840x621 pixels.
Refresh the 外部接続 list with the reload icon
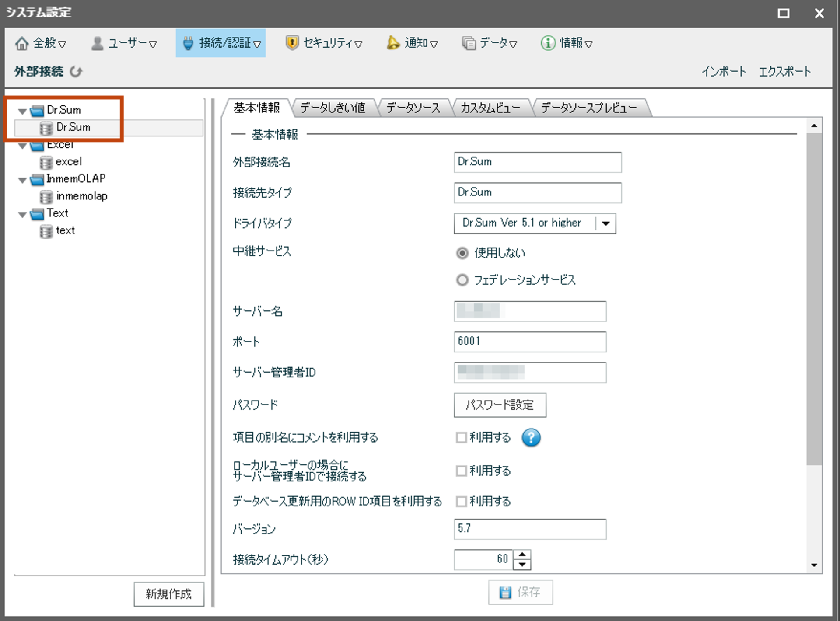click(76, 71)
